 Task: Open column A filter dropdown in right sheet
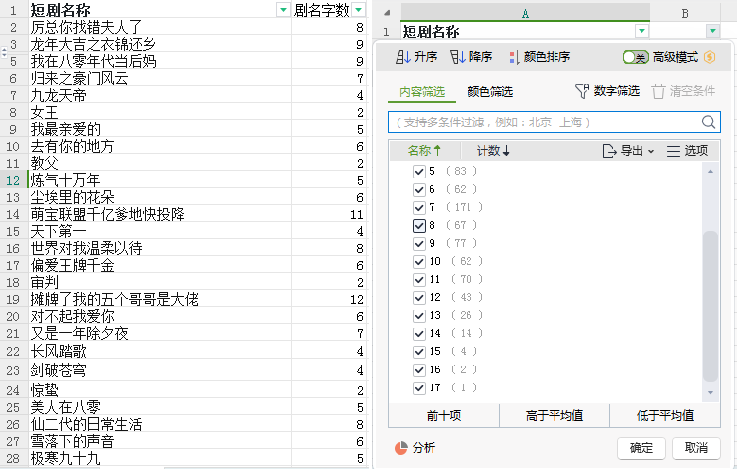click(642, 31)
